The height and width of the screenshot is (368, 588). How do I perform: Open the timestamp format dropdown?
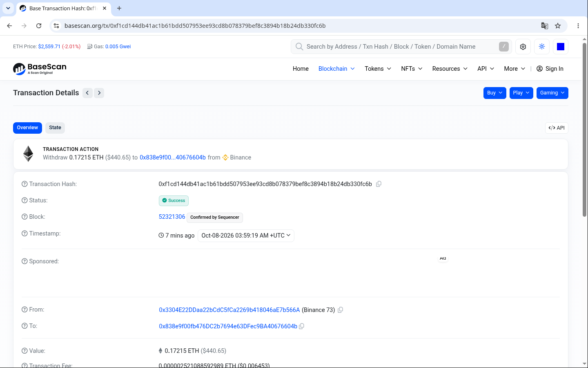click(246, 236)
